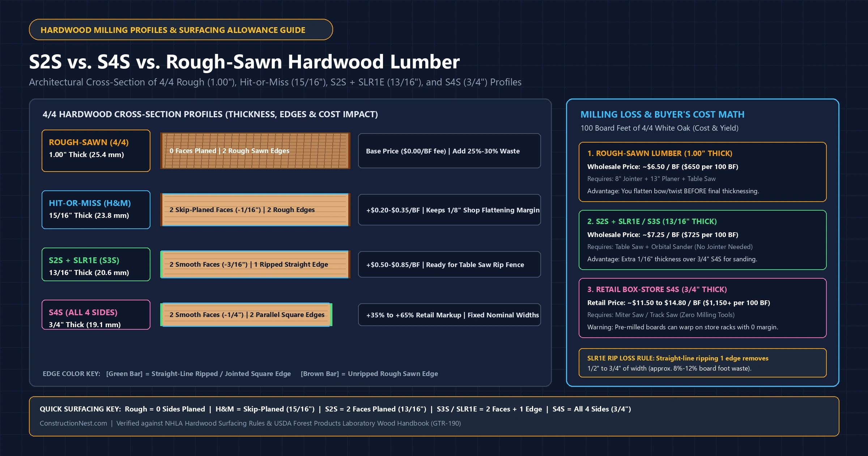Click 'Requires: 8" Jointer + 13" Planer + Table Saw'
This screenshot has width=868, height=456.
[x=651, y=179]
